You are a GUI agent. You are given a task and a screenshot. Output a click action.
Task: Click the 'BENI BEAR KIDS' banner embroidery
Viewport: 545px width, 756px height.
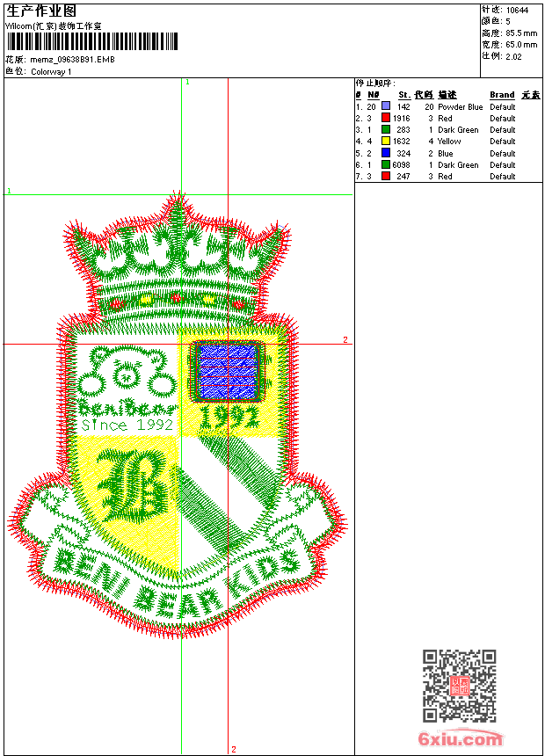pos(177,584)
